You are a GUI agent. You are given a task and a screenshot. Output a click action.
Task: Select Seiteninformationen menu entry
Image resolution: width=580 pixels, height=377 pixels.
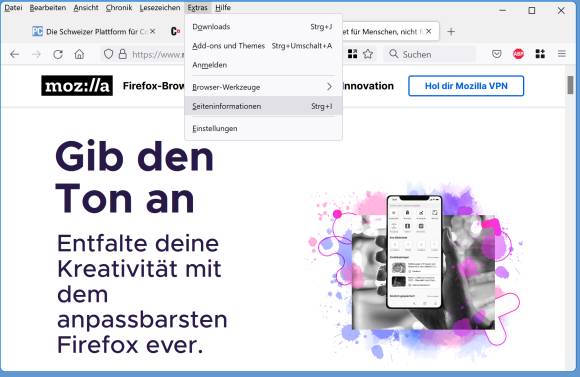click(263, 106)
